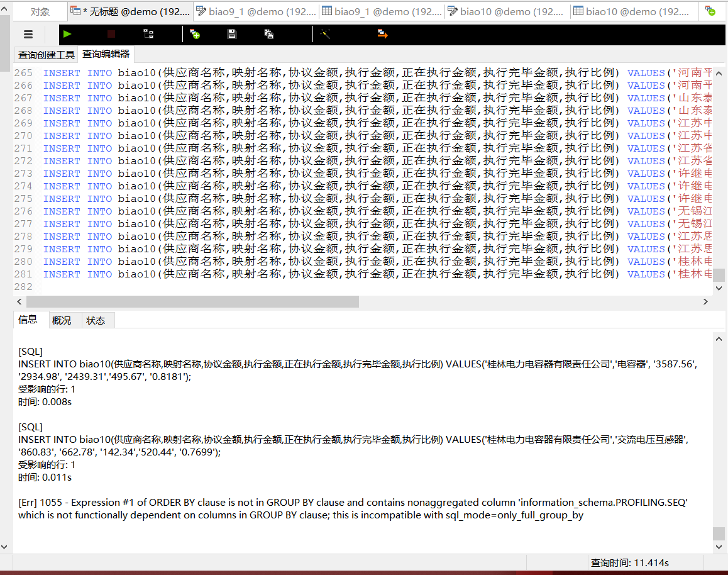Click the far-left panel's scroll-up arrow
This screenshot has width=728, height=575.
point(4,8)
